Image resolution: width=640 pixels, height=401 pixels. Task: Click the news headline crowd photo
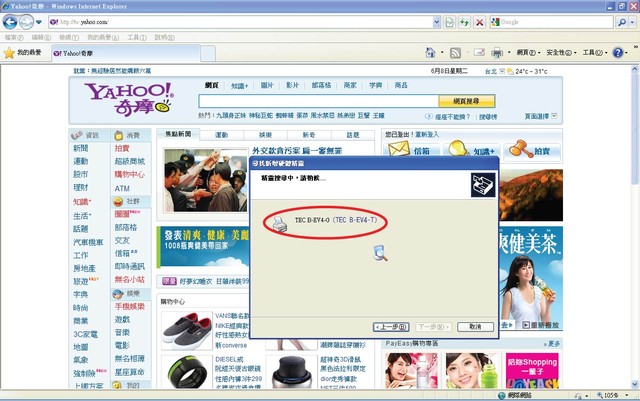(205, 180)
